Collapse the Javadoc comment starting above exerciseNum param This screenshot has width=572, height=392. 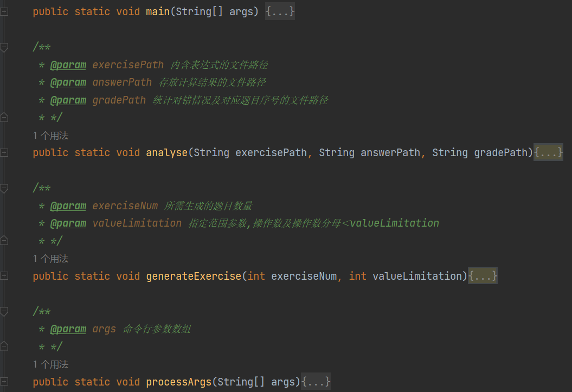tap(4, 189)
